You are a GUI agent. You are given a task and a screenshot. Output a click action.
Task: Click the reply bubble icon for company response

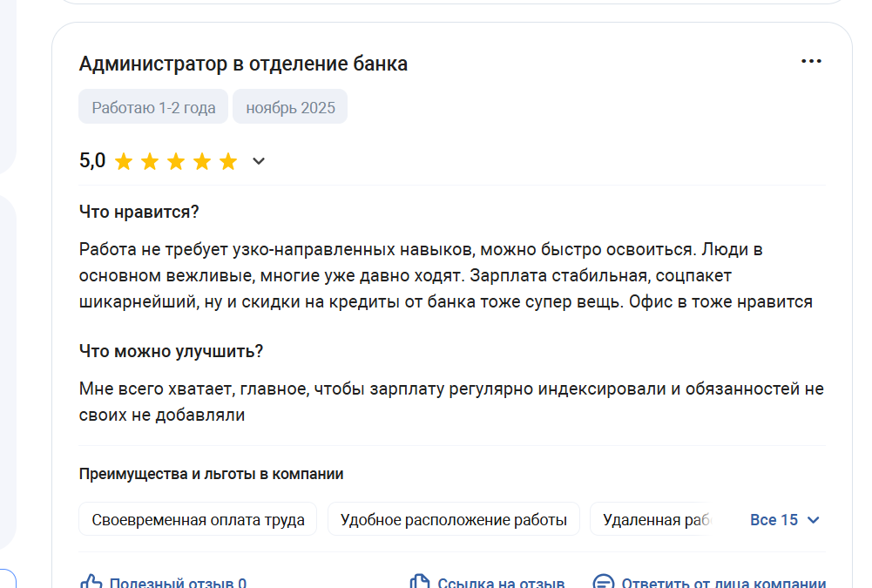click(x=603, y=582)
